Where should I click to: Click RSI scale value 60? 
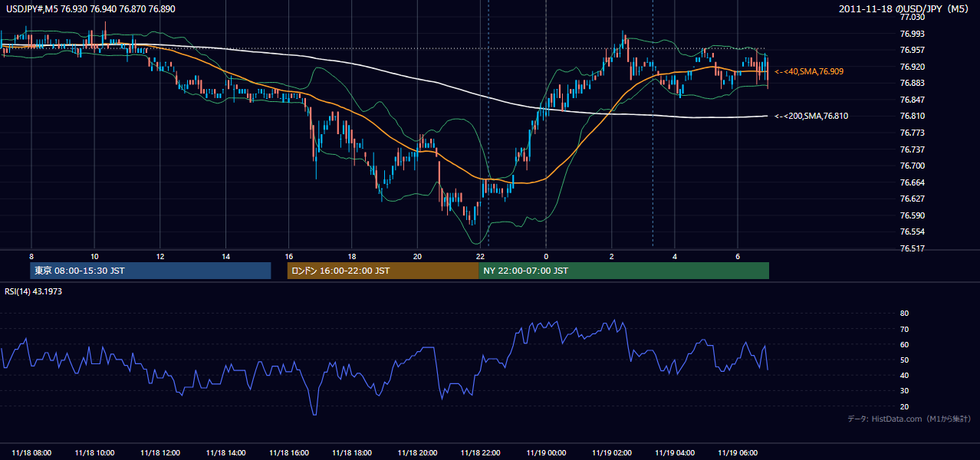(904, 344)
